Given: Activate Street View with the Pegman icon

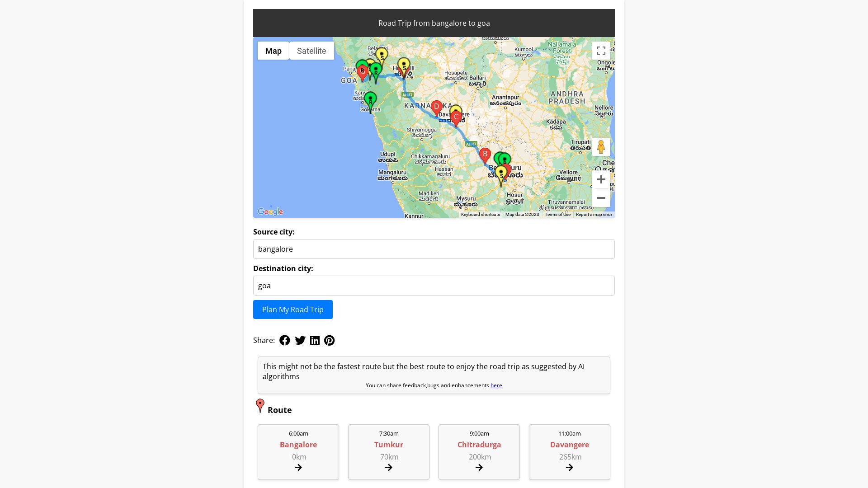Looking at the screenshot, I should click(x=601, y=146).
